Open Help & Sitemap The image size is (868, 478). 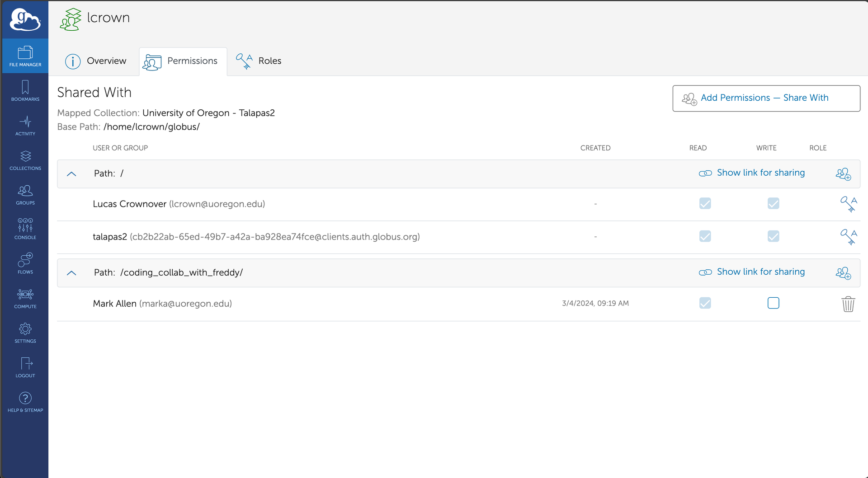[25, 402]
